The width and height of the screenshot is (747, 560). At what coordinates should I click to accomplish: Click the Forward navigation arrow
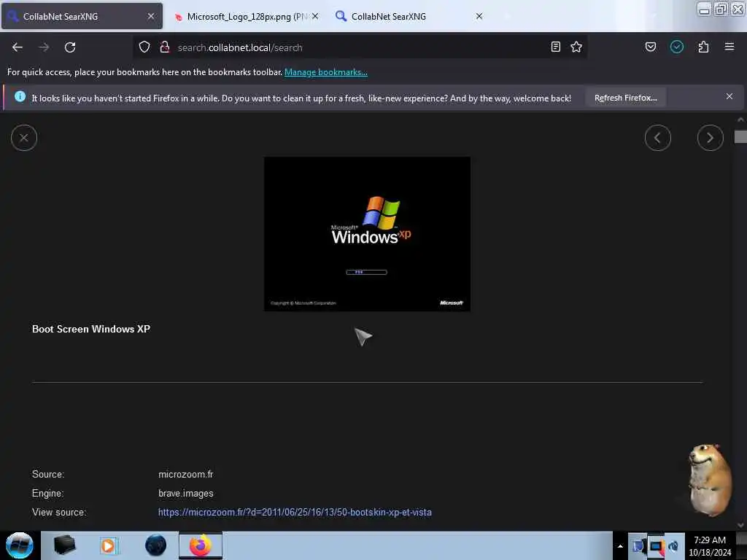click(44, 47)
